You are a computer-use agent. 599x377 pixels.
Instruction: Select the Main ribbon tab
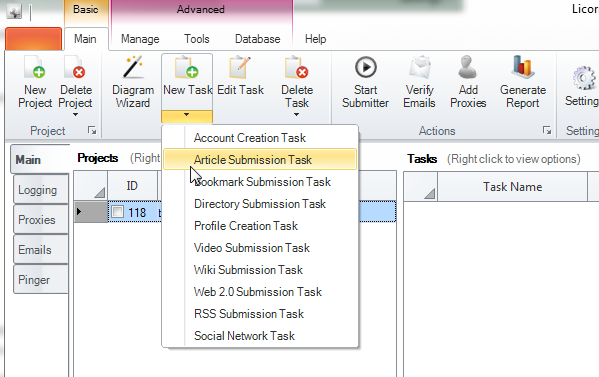(85, 39)
